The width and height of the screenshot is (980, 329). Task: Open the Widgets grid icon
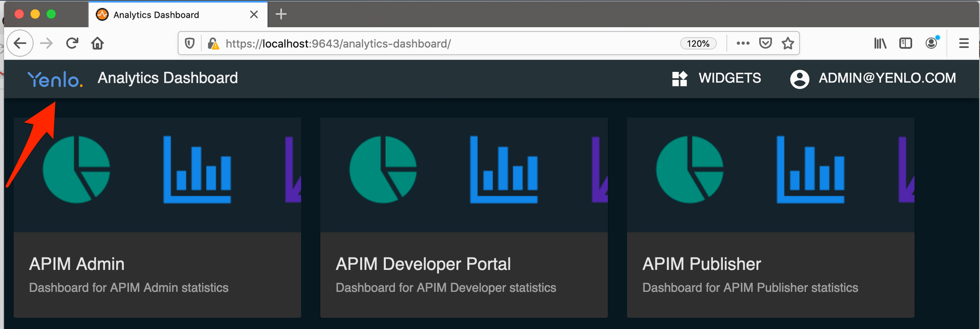pyautogui.click(x=679, y=79)
